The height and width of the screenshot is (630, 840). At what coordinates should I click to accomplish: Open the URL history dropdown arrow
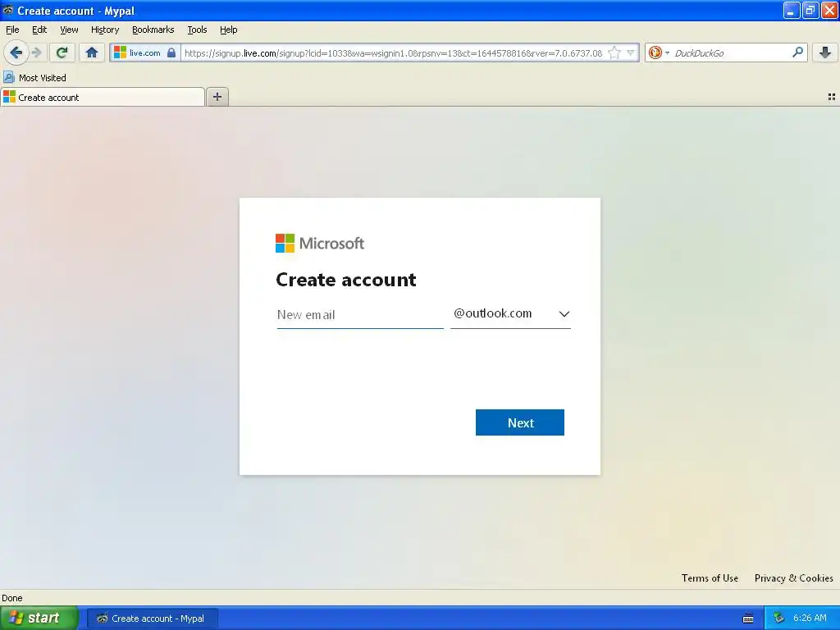pyautogui.click(x=631, y=52)
